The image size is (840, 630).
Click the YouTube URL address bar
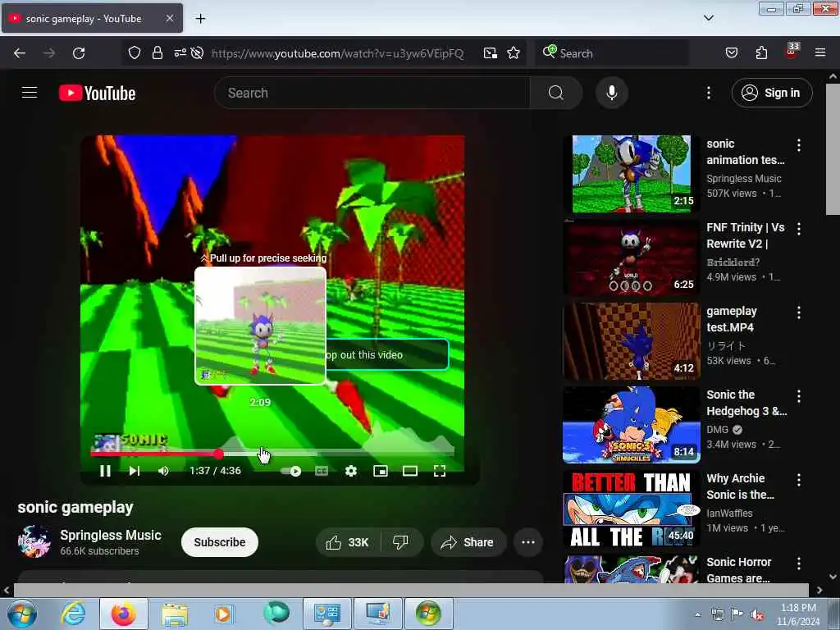pyautogui.click(x=337, y=53)
